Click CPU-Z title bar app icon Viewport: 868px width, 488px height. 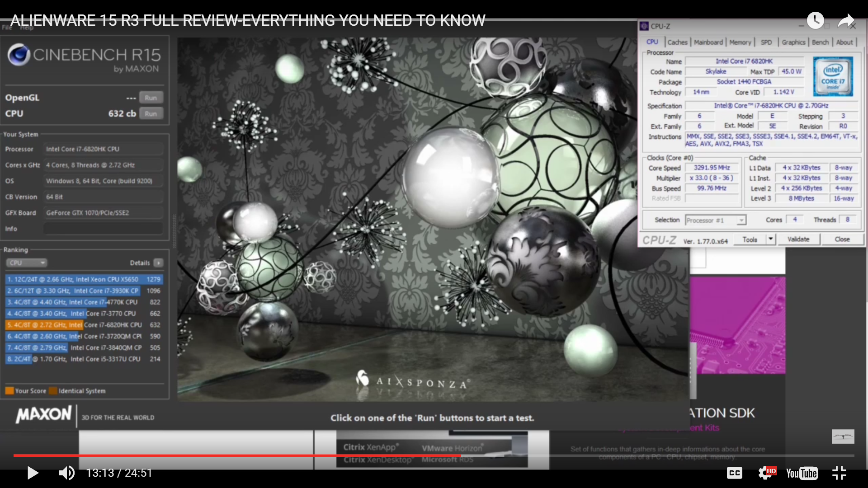(644, 26)
